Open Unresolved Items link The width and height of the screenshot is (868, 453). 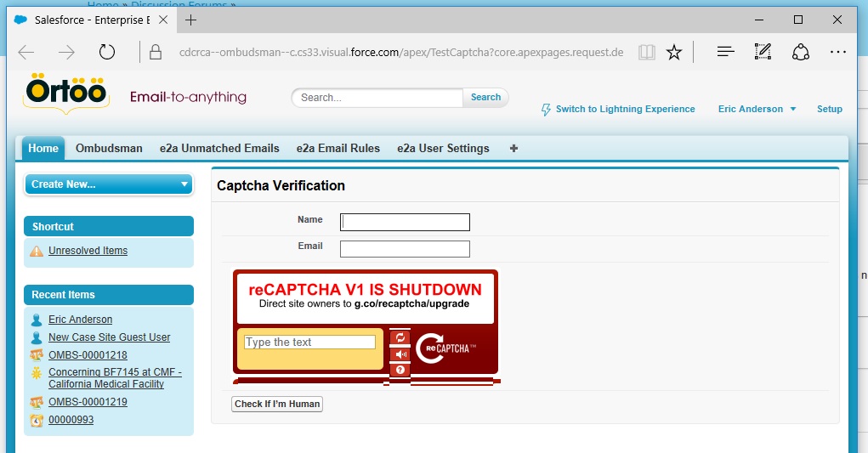coord(88,251)
